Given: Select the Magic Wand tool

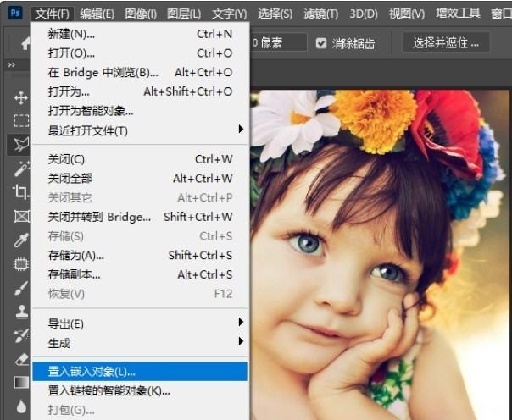Looking at the screenshot, I should (21, 169).
